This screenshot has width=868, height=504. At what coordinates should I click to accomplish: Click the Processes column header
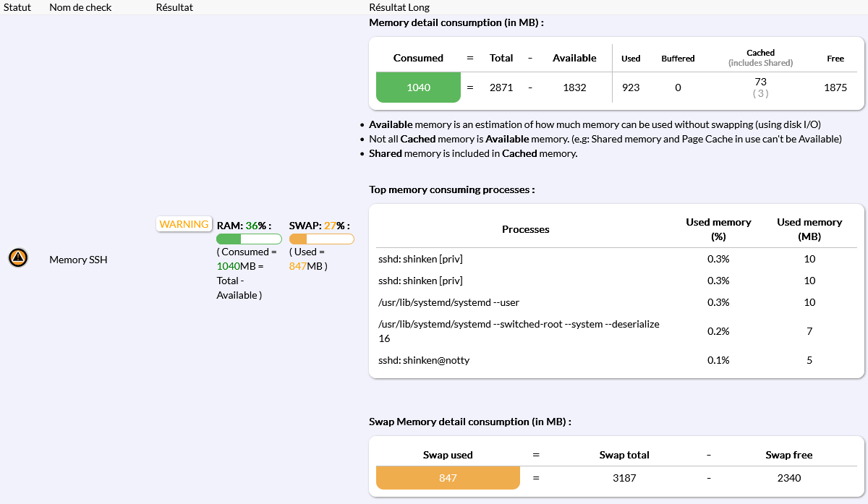(526, 229)
